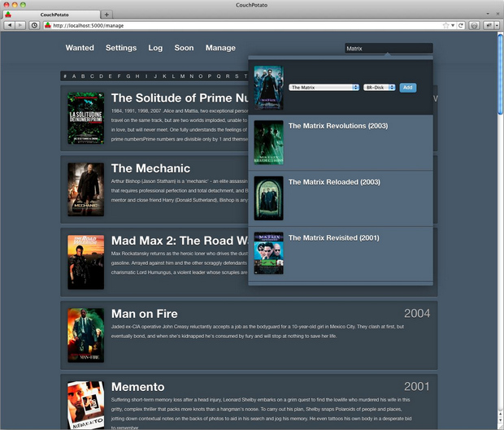The width and height of the screenshot is (504, 430).
Task: Click the Man on Fire poster
Action: [86, 336]
